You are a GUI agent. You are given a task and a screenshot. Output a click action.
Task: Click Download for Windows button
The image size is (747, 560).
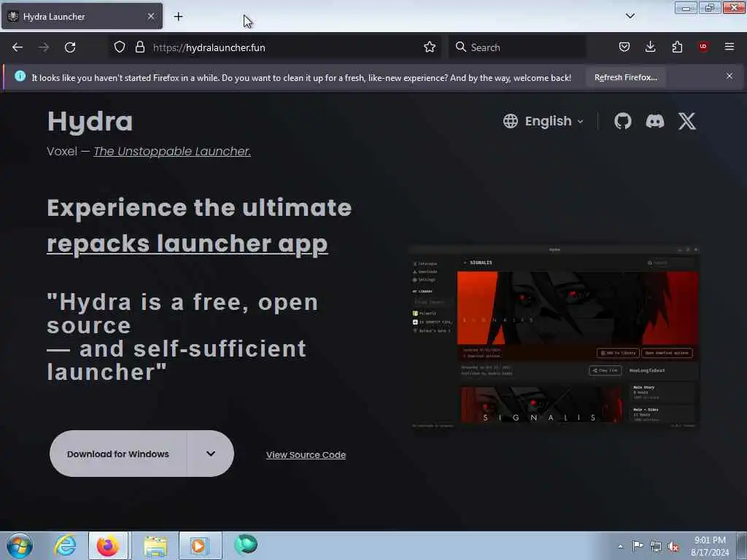pyautogui.click(x=118, y=454)
